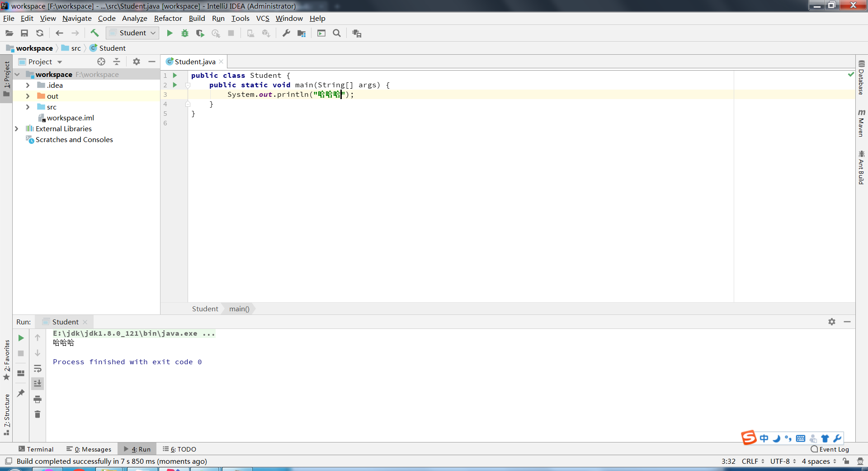Click the Open folder toolbar icon
868x471 pixels.
pyautogui.click(x=9, y=33)
